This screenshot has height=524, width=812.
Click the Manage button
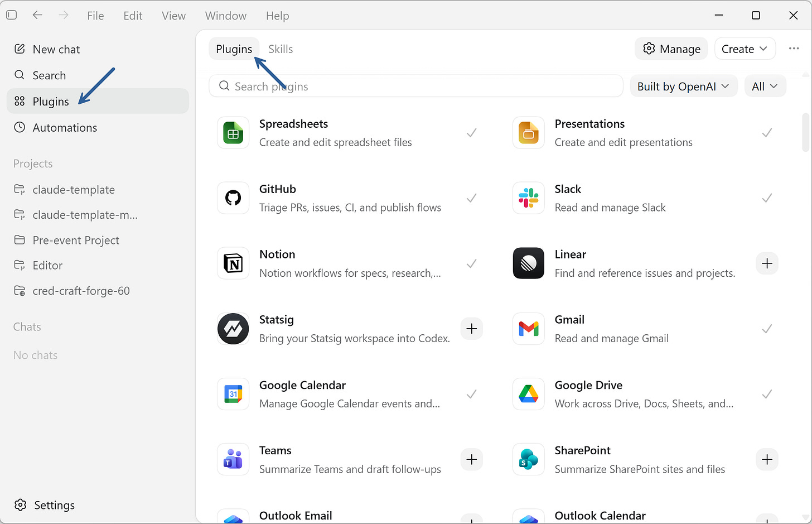point(671,49)
